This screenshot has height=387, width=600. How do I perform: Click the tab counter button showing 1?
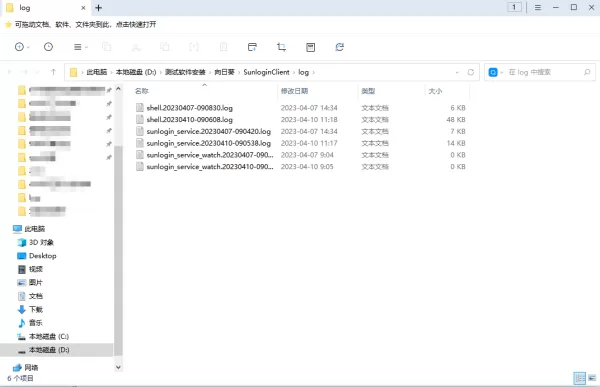coord(514,7)
